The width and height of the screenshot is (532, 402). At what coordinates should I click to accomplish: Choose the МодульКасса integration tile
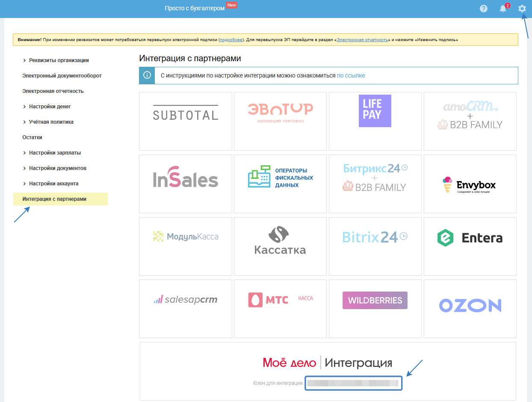point(186,246)
